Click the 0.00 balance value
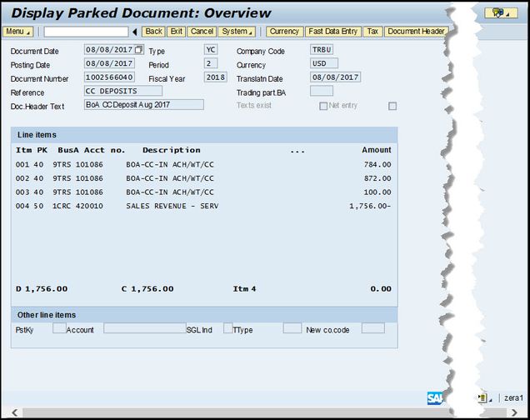Viewport: 530px width, 420px height. 381,289
